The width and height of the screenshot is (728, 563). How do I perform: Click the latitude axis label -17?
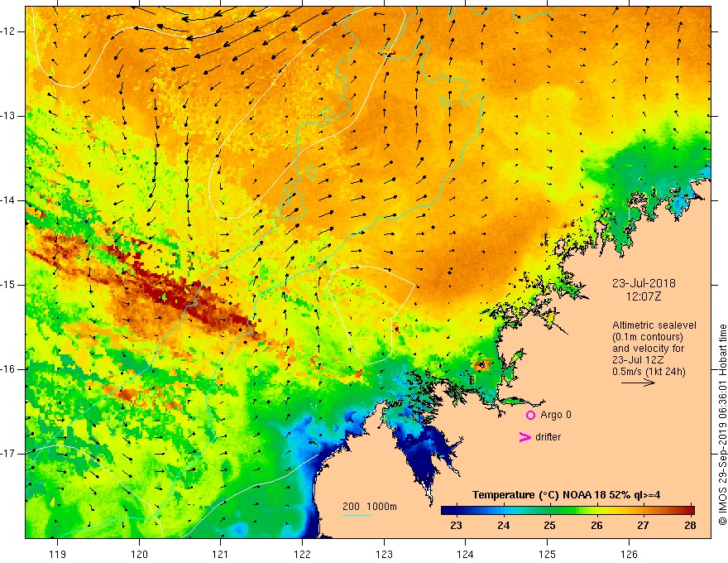click(8, 454)
